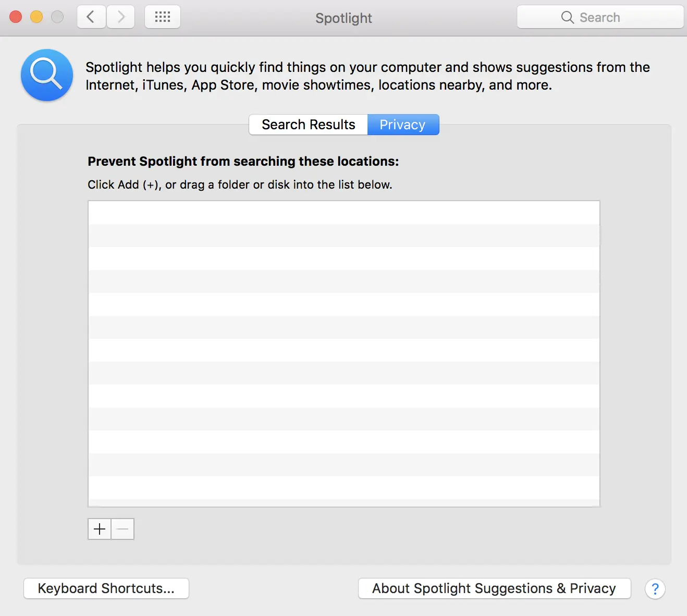Navigate forward using the forward arrow

pyautogui.click(x=120, y=17)
